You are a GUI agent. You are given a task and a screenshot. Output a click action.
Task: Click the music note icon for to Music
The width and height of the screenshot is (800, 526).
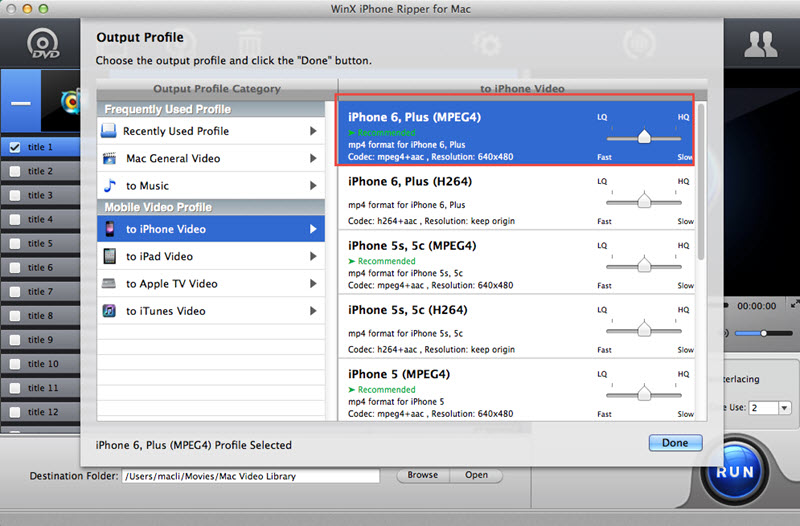point(109,185)
